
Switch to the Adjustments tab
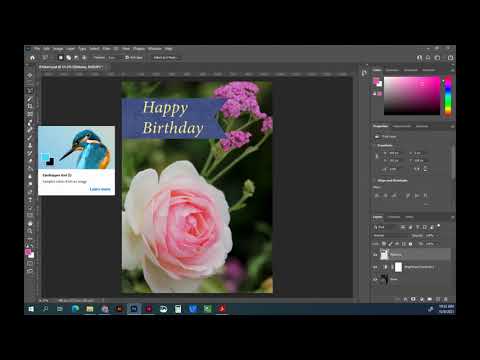(x=402, y=126)
